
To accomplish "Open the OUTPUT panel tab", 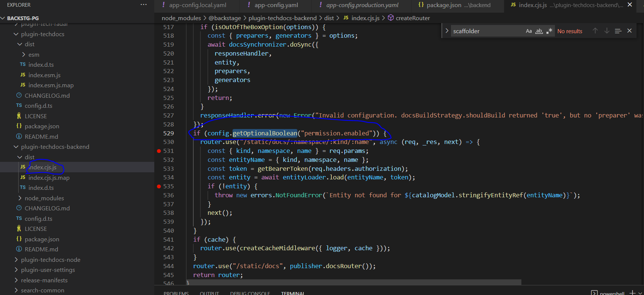I will pyautogui.click(x=209, y=293).
